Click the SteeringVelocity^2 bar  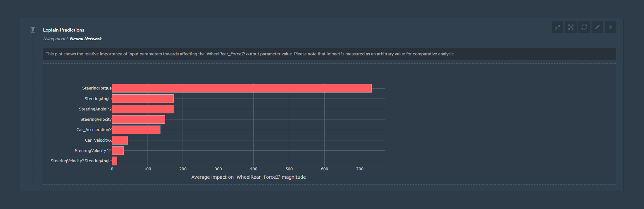pyautogui.click(x=118, y=150)
